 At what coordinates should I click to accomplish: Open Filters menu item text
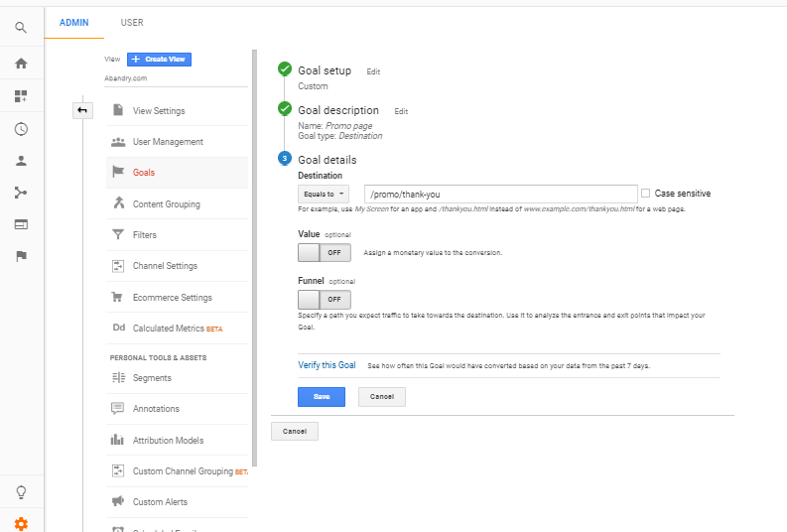(x=145, y=235)
